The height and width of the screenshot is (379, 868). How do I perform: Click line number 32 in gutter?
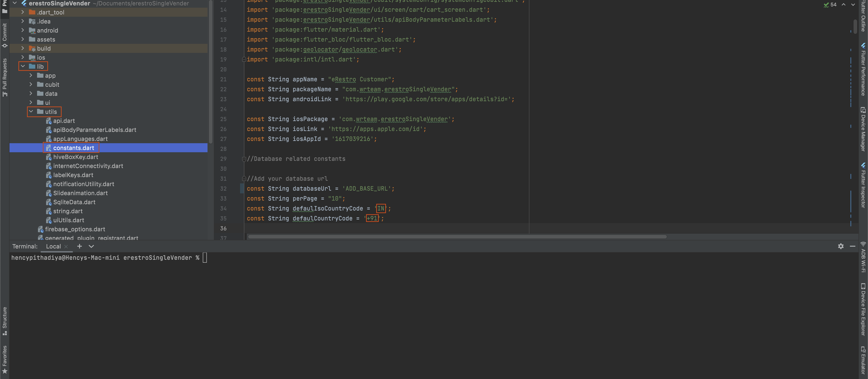pyautogui.click(x=223, y=189)
